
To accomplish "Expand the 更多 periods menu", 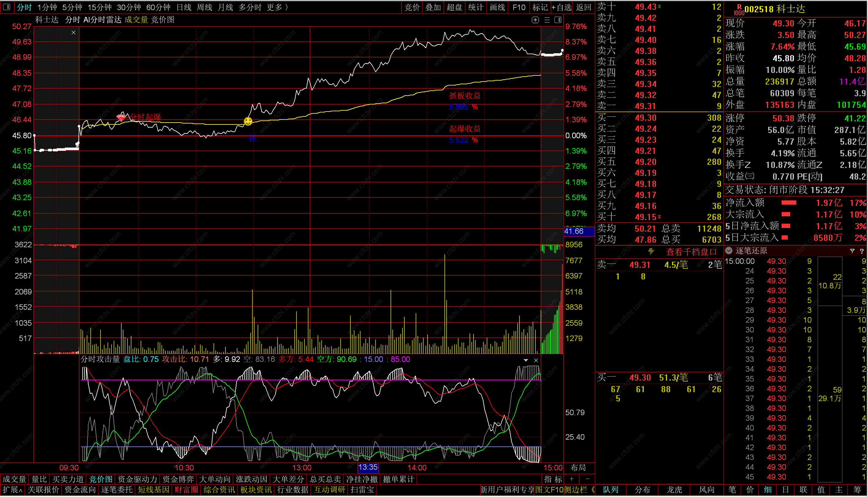I will pyautogui.click(x=277, y=7).
